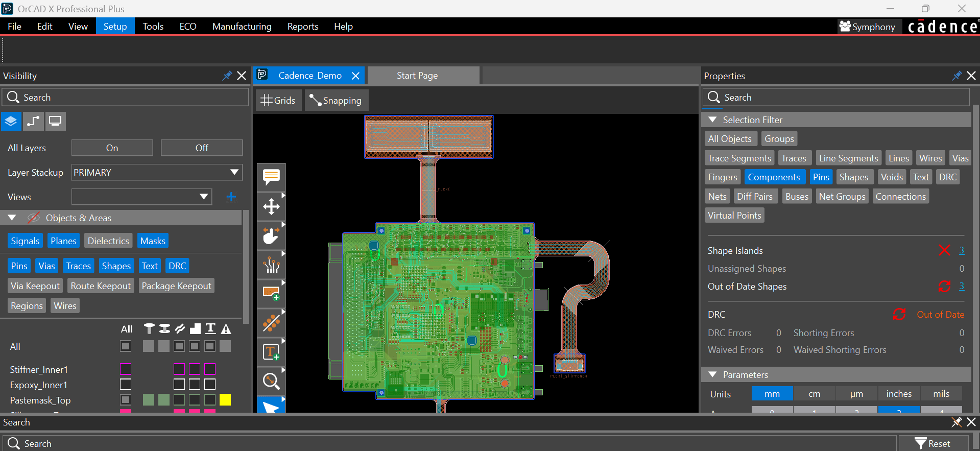
Task: Select the Cadence_Demo tab
Action: pyautogui.click(x=309, y=76)
